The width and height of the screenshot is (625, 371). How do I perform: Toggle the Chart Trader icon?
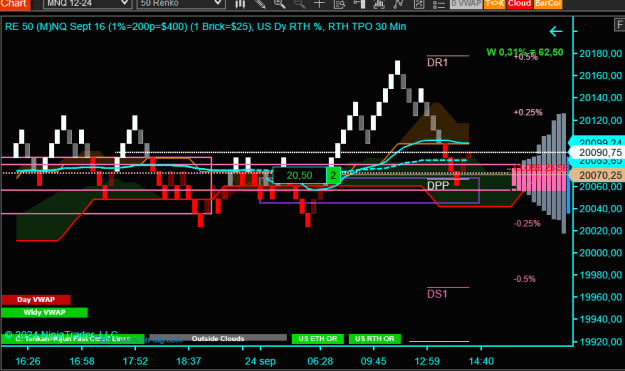coord(359,4)
